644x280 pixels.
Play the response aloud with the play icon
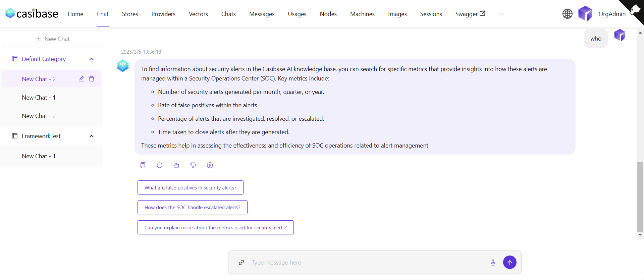(210, 165)
